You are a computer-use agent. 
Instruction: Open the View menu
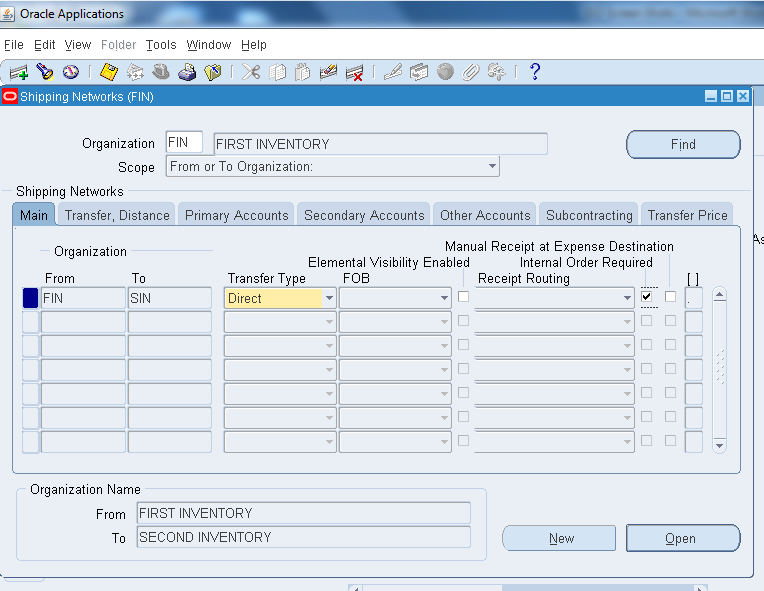click(x=77, y=45)
